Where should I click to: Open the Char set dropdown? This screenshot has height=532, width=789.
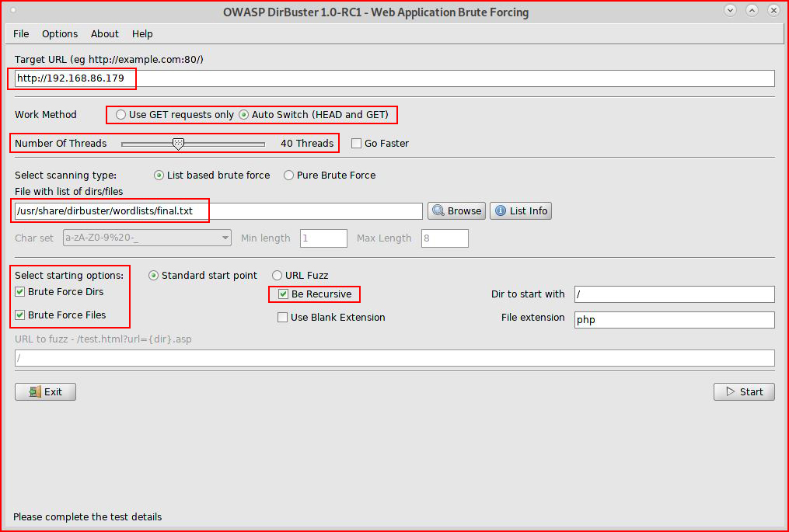coord(147,238)
